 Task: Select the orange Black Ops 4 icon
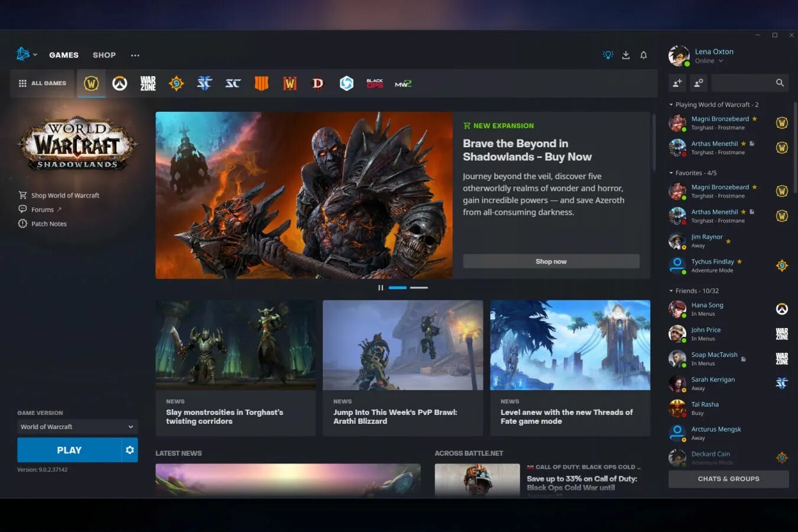(x=261, y=83)
